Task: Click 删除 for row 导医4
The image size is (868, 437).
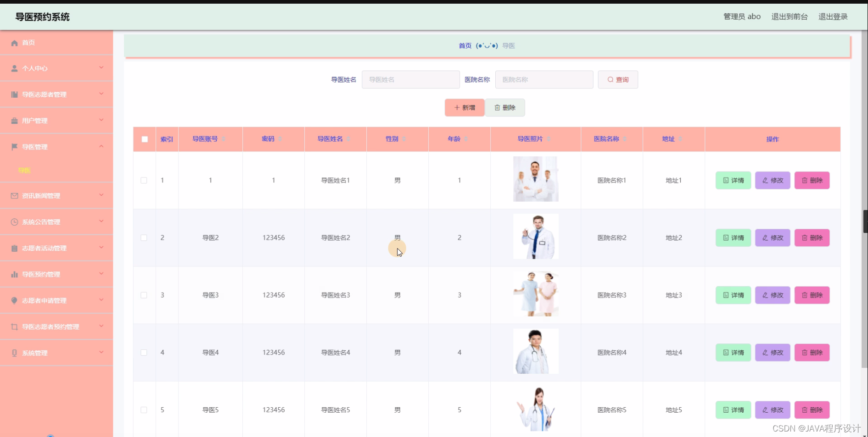Action: click(x=812, y=352)
